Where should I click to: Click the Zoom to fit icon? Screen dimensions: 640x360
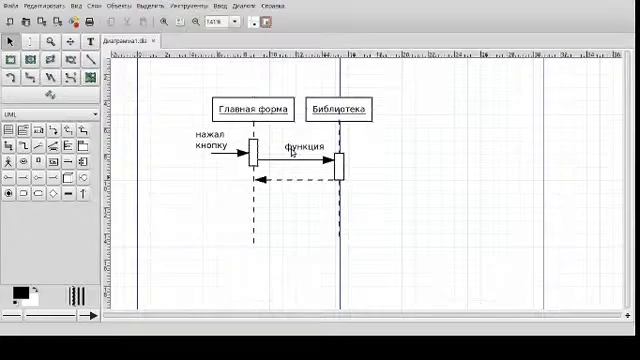tap(180, 22)
